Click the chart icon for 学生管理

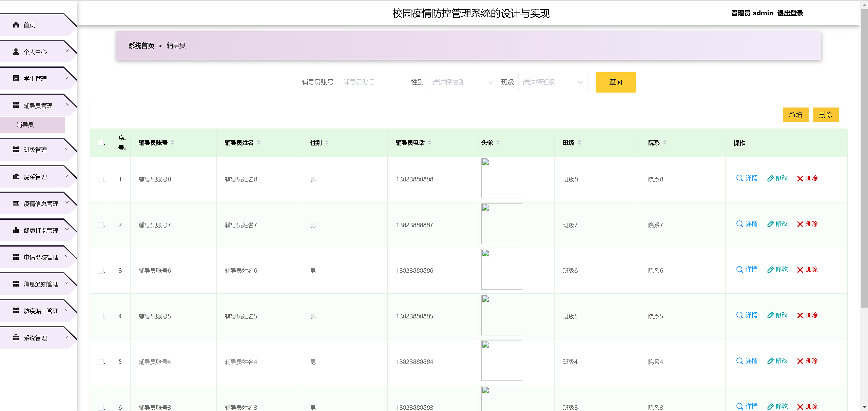[16, 78]
